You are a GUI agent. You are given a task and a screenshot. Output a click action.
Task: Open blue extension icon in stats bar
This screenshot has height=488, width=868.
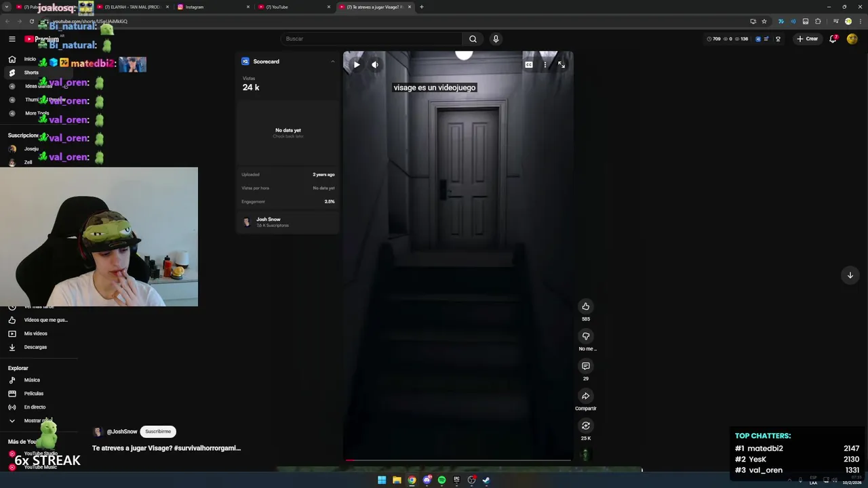[x=758, y=39]
